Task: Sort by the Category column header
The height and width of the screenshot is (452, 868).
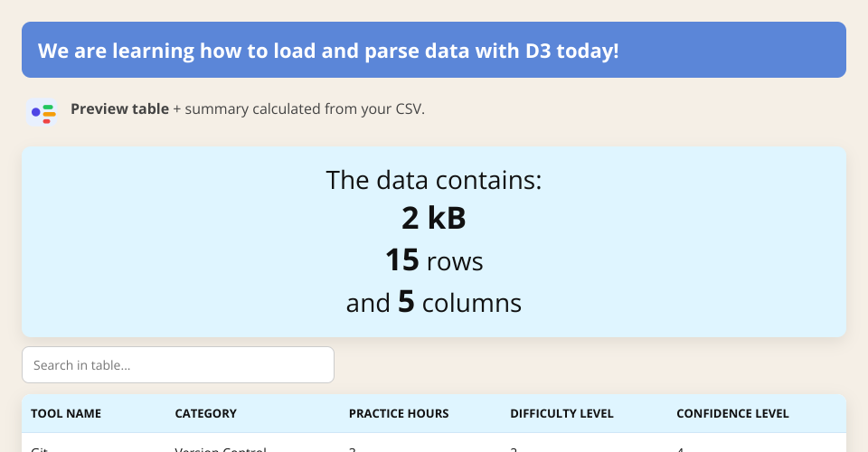Action: [x=205, y=414]
